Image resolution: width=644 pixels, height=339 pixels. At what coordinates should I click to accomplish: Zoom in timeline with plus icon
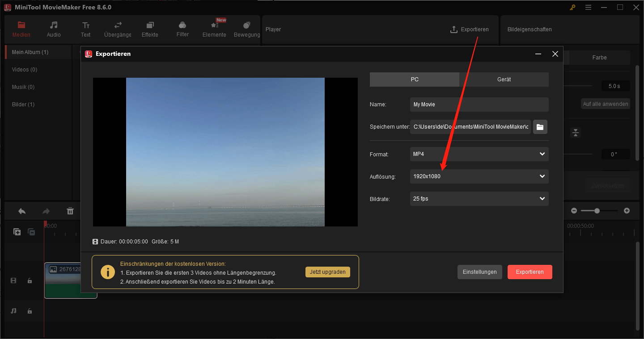click(x=627, y=210)
